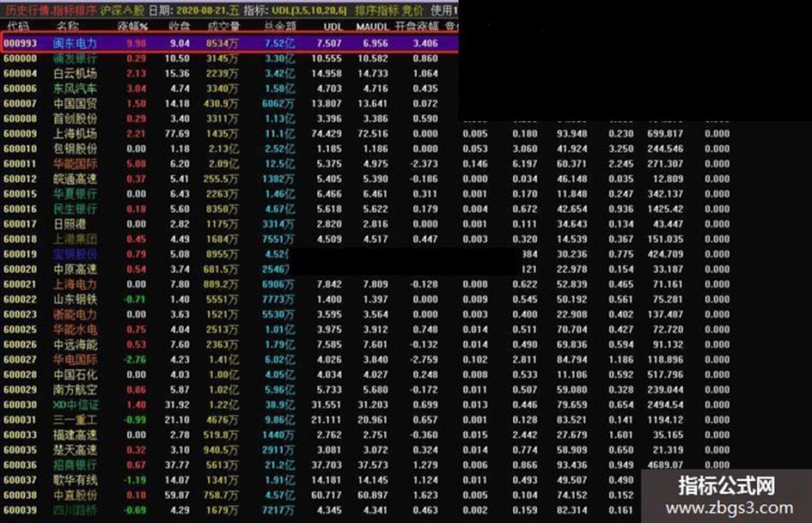This screenshot has width=812, height=523.
Task: Click stock name 包钢股份
Action: tap(75, 149)
